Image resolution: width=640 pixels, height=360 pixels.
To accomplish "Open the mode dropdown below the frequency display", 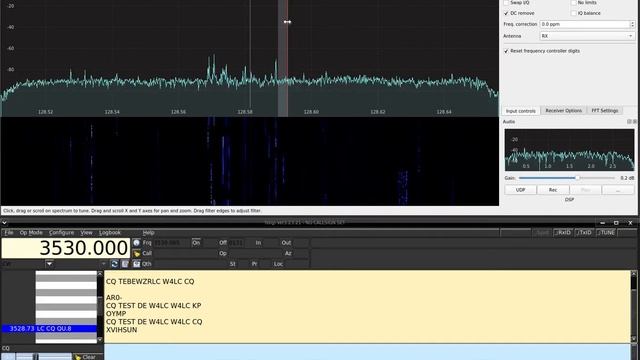I will tap(49, 264).
